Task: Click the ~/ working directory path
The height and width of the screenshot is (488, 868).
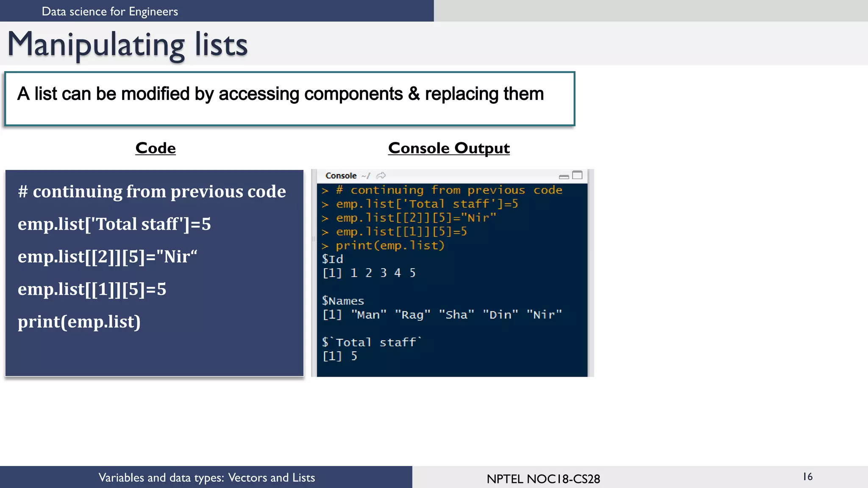Action: 366,175
